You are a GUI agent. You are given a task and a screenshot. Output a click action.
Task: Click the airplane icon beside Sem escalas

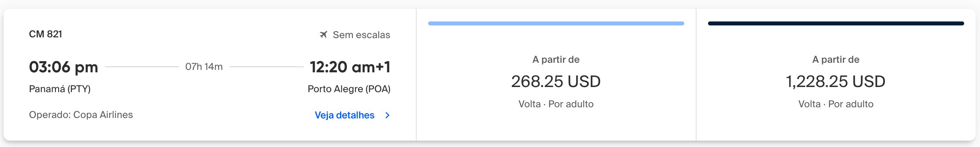pos(323,35)
